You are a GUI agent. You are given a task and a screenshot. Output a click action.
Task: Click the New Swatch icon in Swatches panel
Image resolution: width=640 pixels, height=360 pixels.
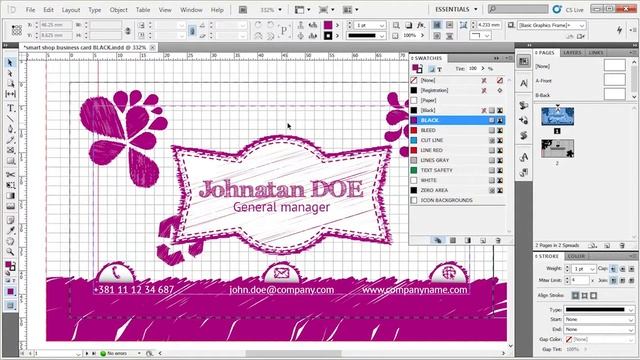483,240
